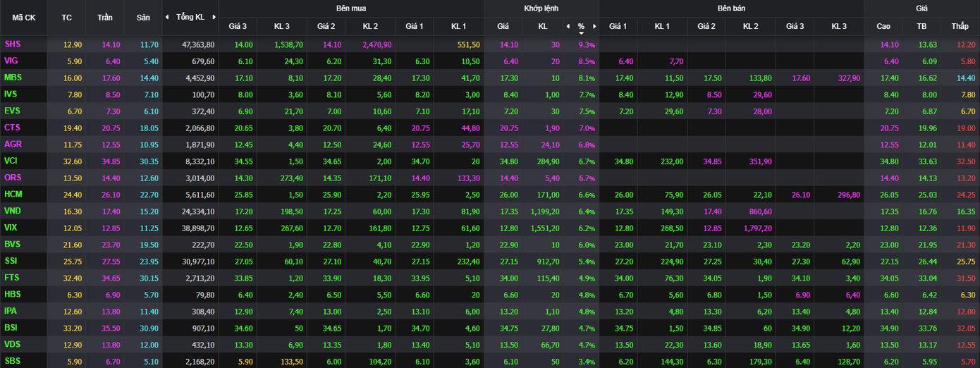Click the sort-descending triangle under %
Screen dimensions: 980x368
coord(581,33)
